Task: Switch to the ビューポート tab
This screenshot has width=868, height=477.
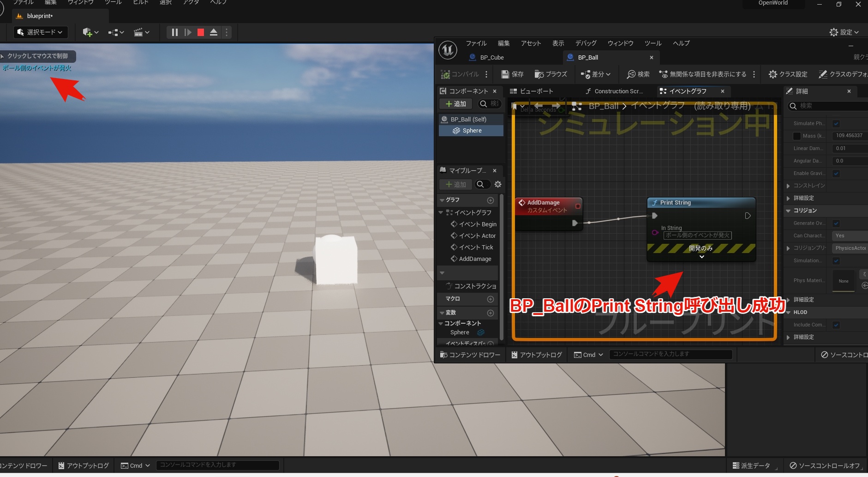Action: (x=532, y=91)
